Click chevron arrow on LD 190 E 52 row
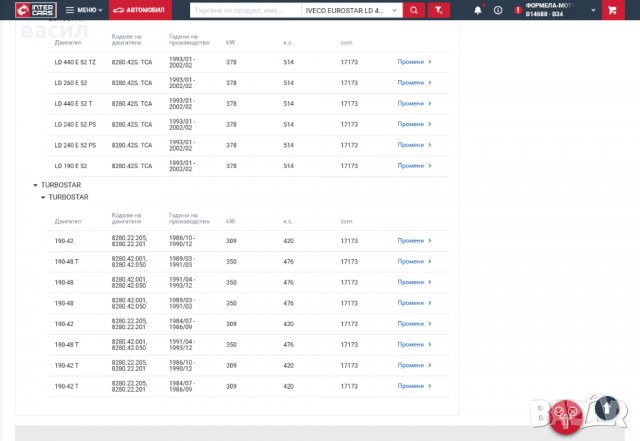Screen dimensions: 640x441 430,166
